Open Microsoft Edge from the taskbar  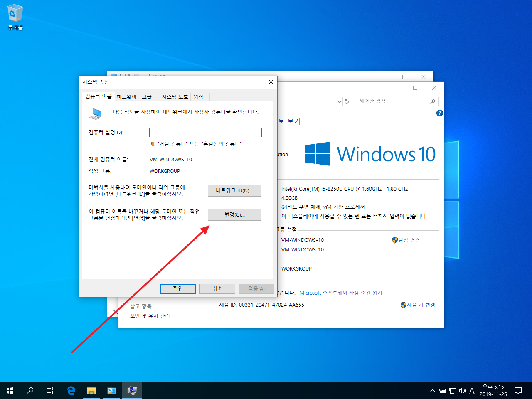[x=71, y=390]
